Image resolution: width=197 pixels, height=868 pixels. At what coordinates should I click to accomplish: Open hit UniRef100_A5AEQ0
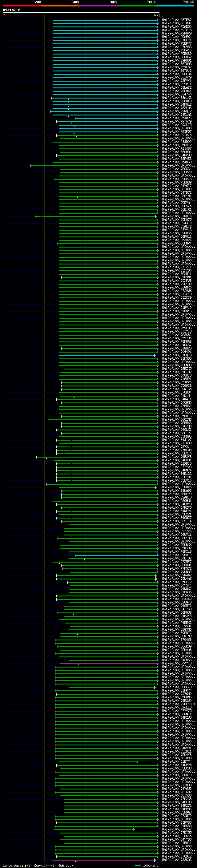pos(177,26)
